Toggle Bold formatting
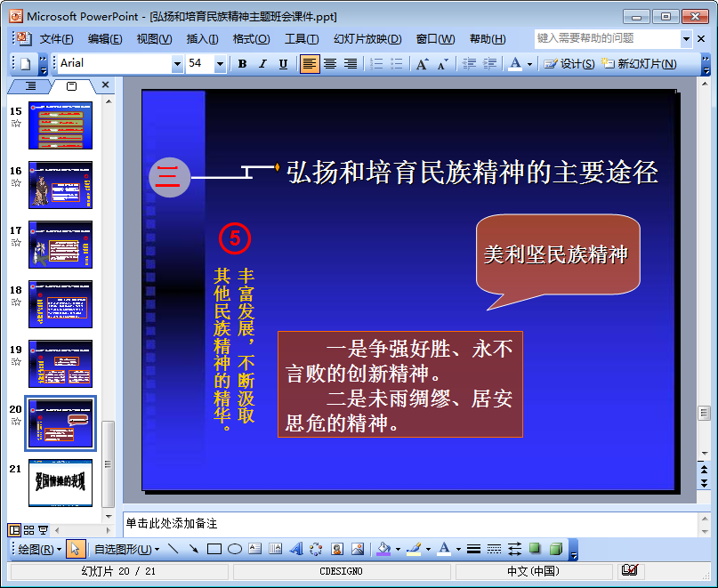The image size is (718, 588). pyautogui.click(x=243, y=64)
